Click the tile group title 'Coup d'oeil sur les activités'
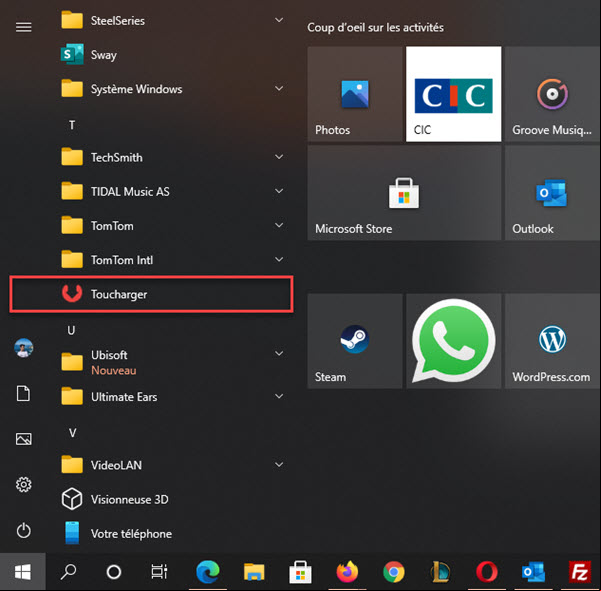The image size is (601, 591). point(375,28)
